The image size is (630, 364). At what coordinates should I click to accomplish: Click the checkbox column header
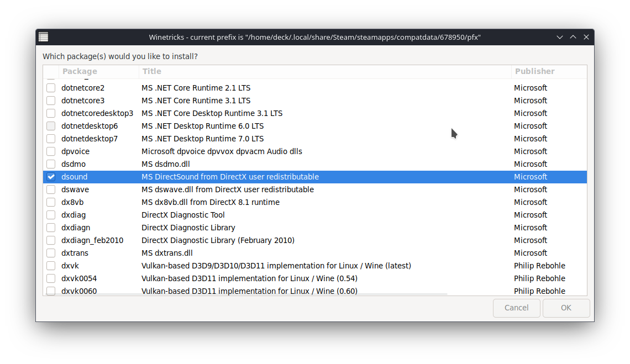(51, 71)
